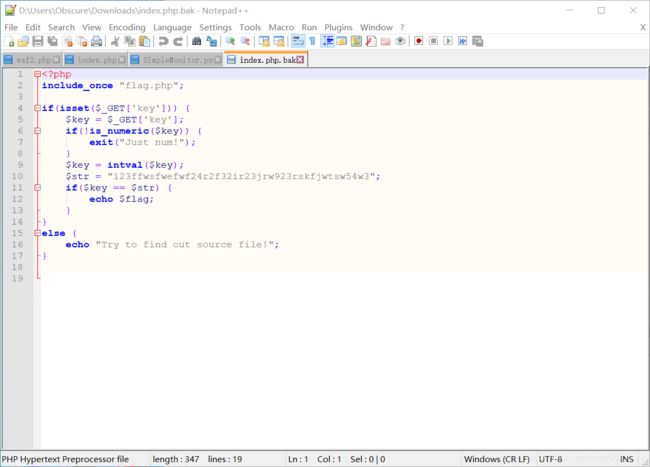The height and width of the screenshot is (467, 650).
Task: Click the UTF-8 encoding in status bar
Action: (551, 459)
